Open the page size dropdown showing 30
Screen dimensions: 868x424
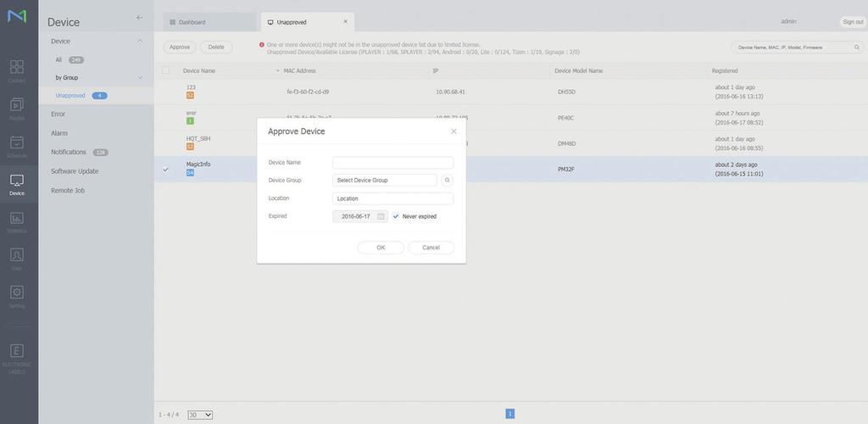[x=200, y=415]
